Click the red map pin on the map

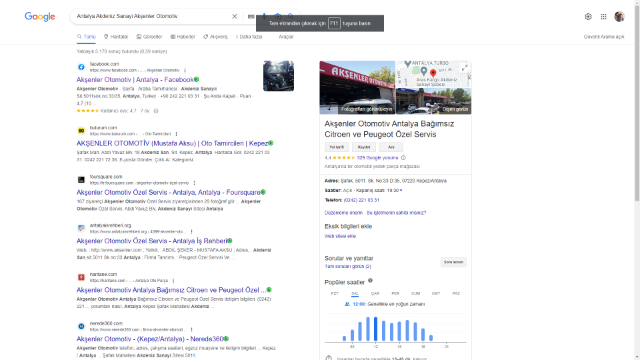click(x=433, y=73)
